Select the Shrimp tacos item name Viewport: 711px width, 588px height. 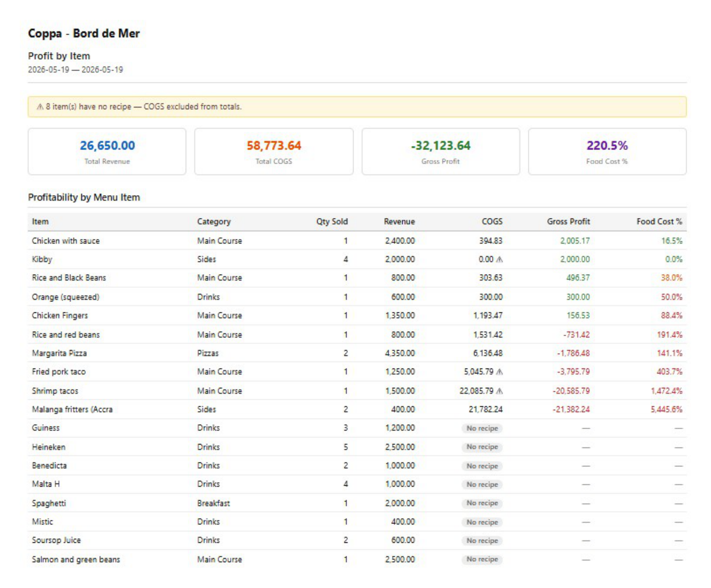pos(55,391)
